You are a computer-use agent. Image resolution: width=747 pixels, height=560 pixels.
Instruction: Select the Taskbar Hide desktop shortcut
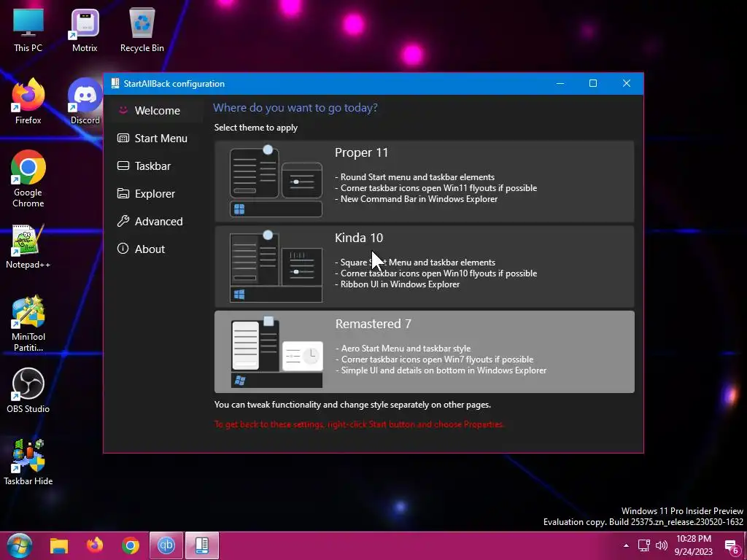(28, 462)
